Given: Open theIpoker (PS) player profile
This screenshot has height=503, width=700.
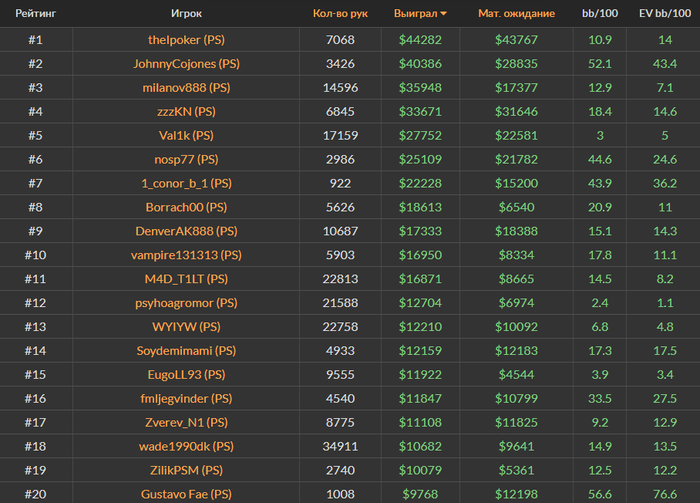Looking at the screenshot, I should (186, 40).
